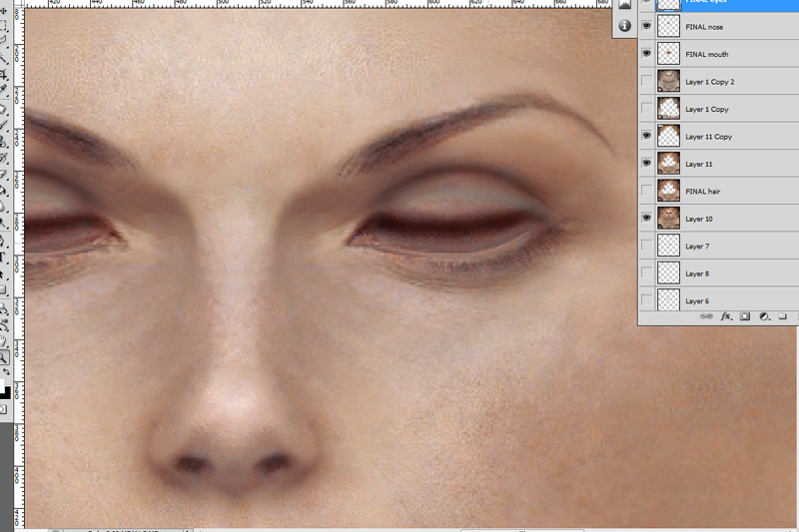
Task: Click the Layer 8 thumbnail
Action: click(x=668, y=272)
